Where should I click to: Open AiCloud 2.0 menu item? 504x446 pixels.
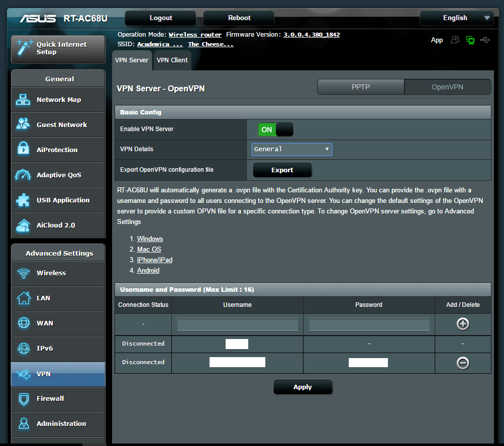pos(58,225)
